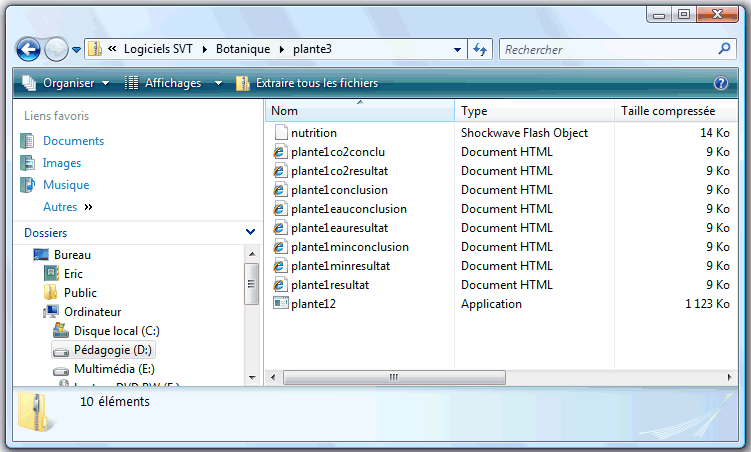Select Pédagogie (D:) drive in tree
Image resolution: width=751 pixels, height=452 pixels.
pos(113,350)
